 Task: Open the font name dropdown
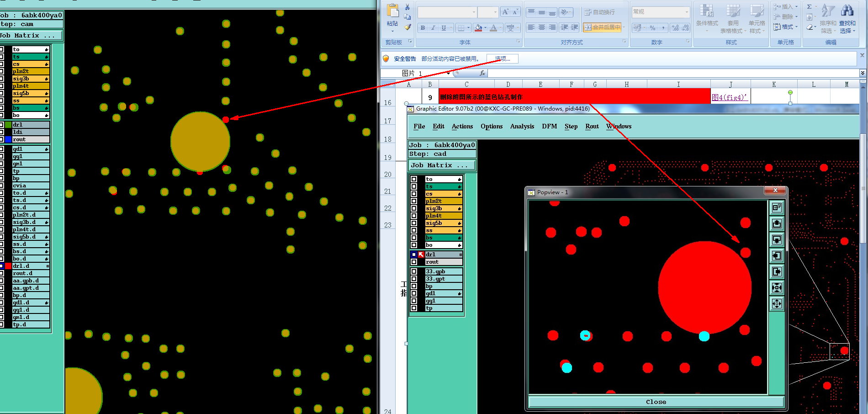coord(474,12)
